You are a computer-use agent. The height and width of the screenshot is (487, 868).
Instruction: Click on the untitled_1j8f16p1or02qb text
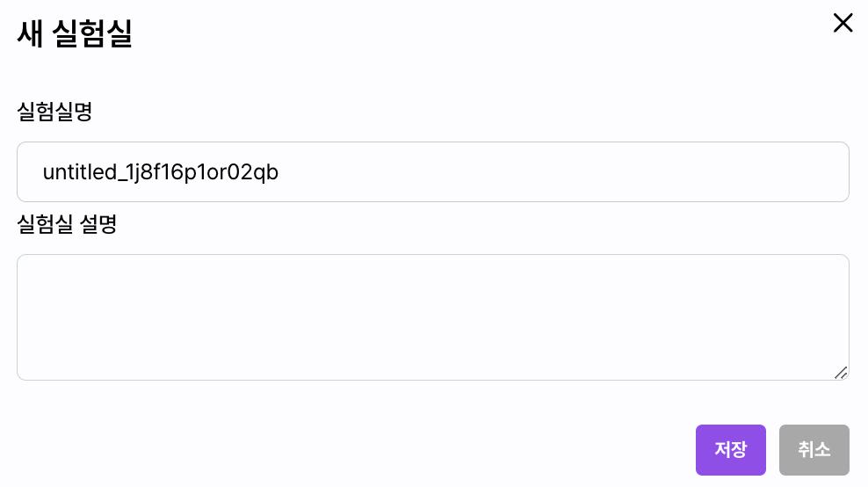[161, 172]
